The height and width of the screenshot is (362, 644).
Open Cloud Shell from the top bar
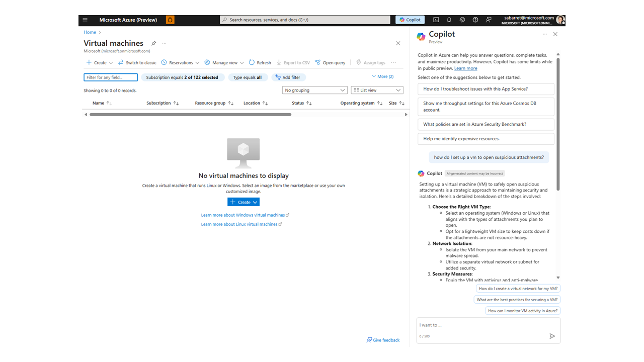(436, 20)
